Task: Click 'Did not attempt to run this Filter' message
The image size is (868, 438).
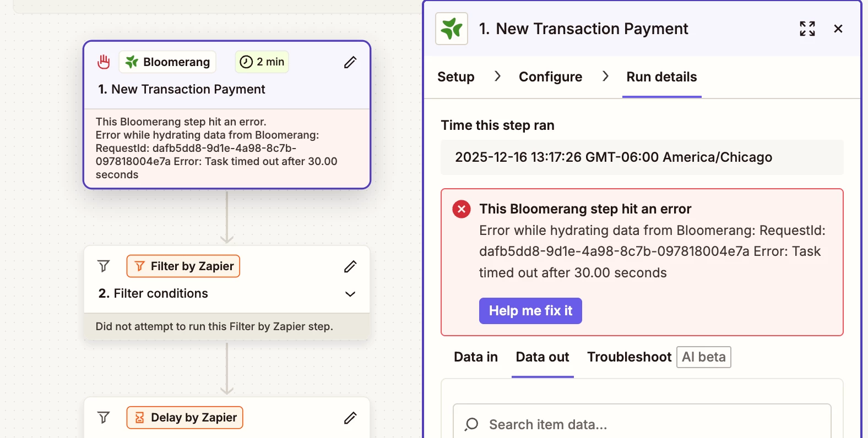Action: click(214, 326)
